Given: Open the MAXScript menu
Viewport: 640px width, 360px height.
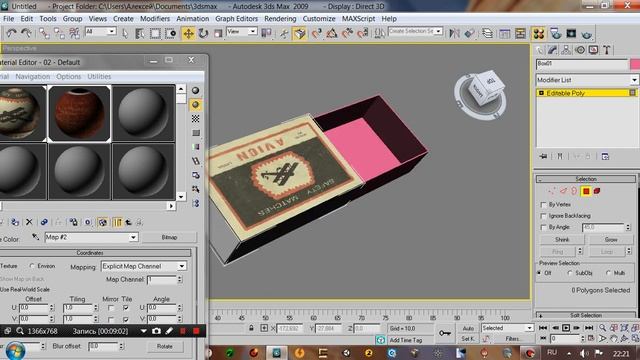Looking at the screenshot, I should pos(358,19).
